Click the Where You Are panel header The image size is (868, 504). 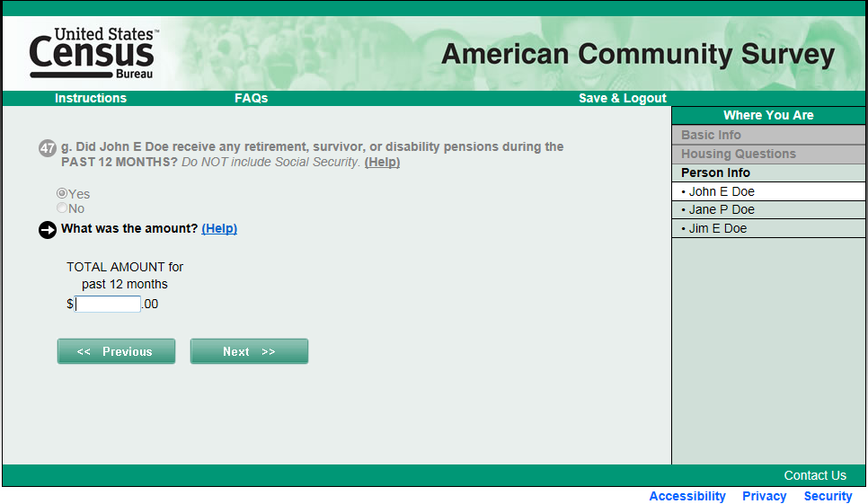click(768, 115)
